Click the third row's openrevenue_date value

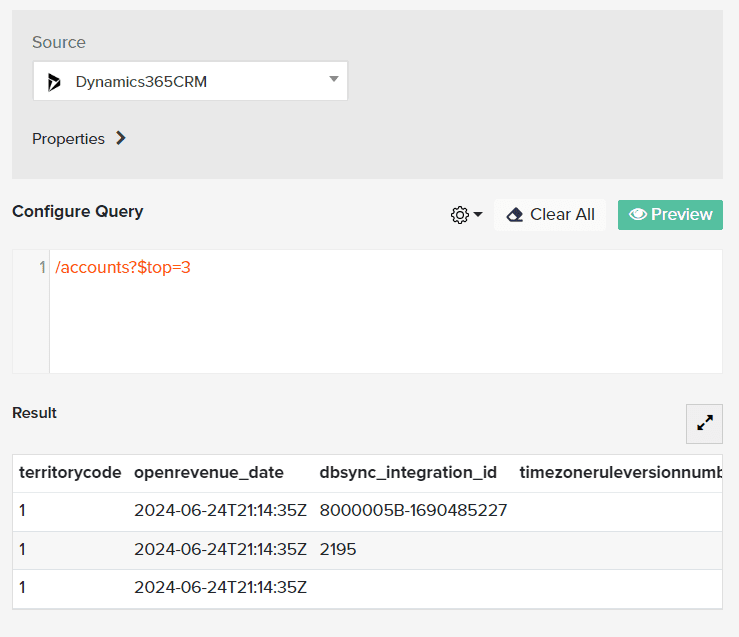(x=220, y=587)
